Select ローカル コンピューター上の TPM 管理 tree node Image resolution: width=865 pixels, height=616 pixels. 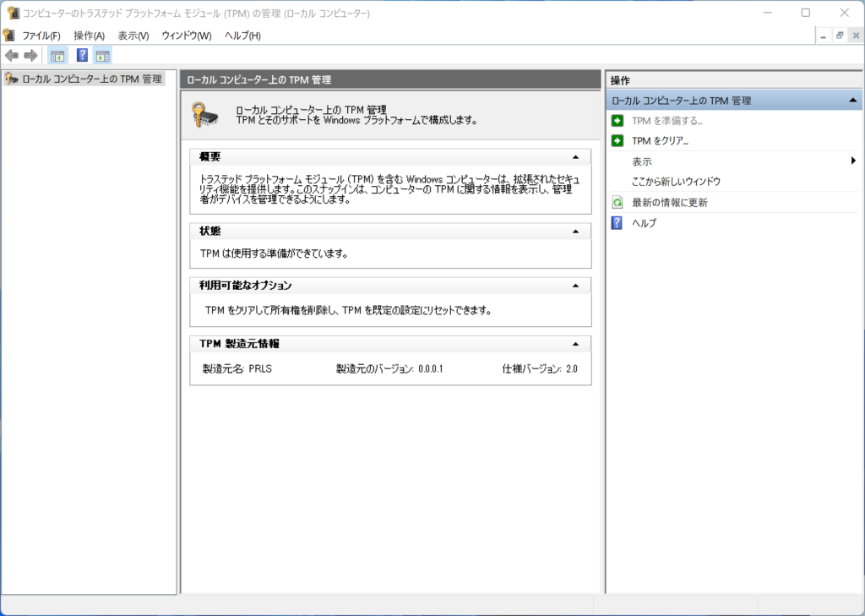point(91,79)
